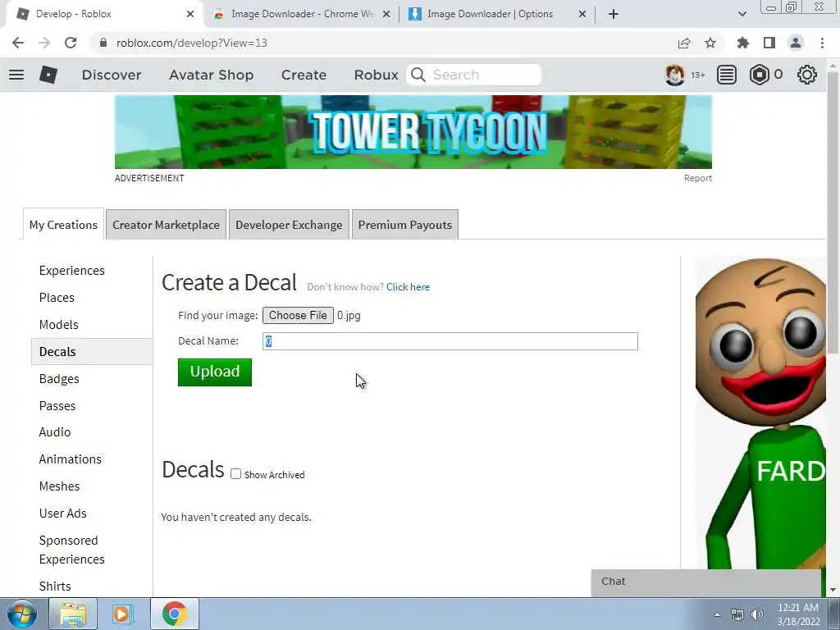Open the Chat panel bar

[x=705, y=582]
